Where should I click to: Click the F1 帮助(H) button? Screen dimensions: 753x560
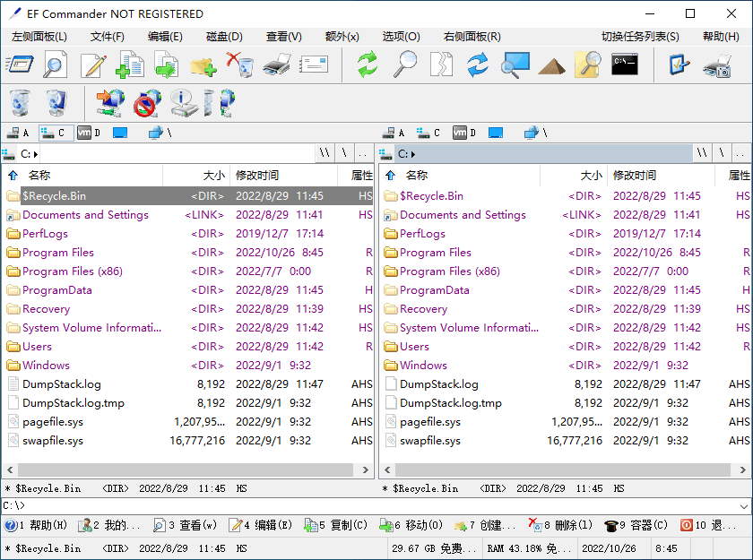[x=37, y=525]
